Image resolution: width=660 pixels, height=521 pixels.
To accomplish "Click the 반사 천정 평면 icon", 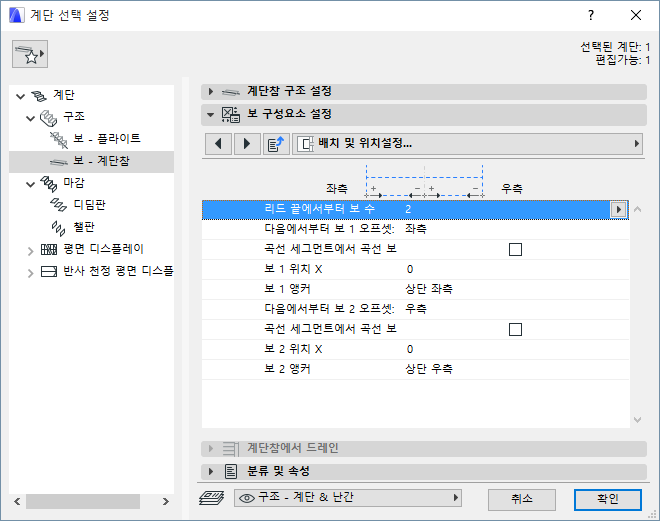I will point(49,271).
